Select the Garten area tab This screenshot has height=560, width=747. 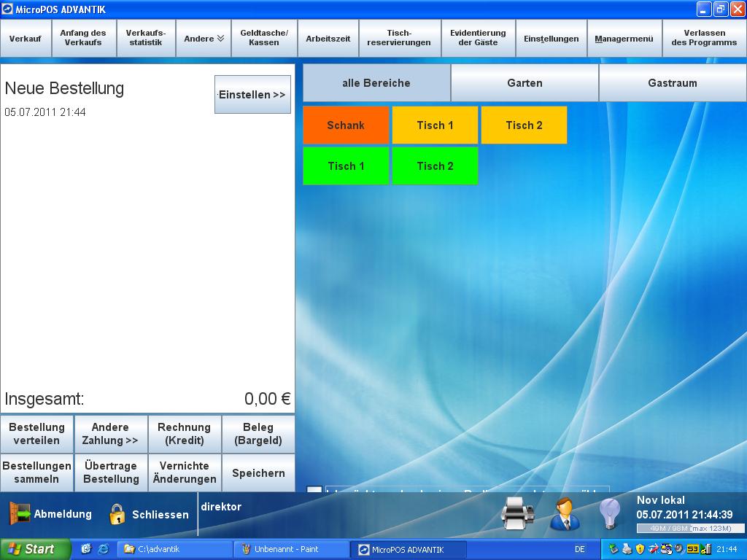(525, 83)
